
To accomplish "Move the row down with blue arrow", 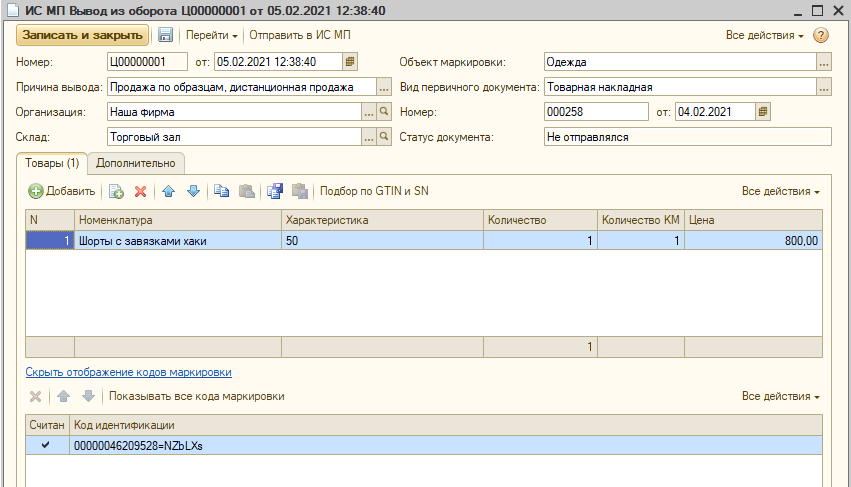I will coord(193,191).
